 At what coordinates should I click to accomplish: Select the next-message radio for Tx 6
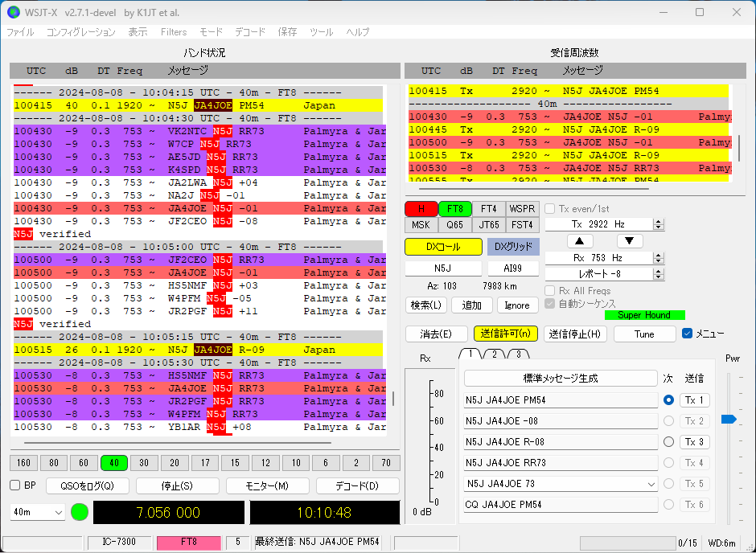coord(668,504)
